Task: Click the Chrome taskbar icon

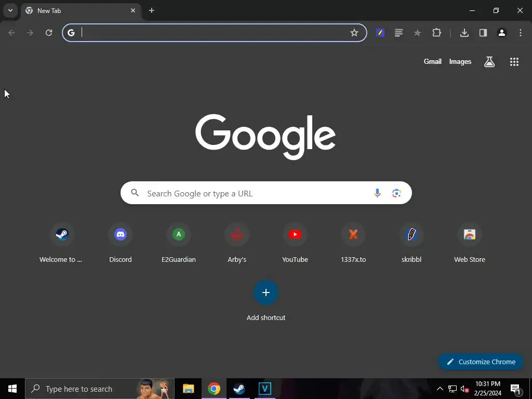Action: [214, 389]
